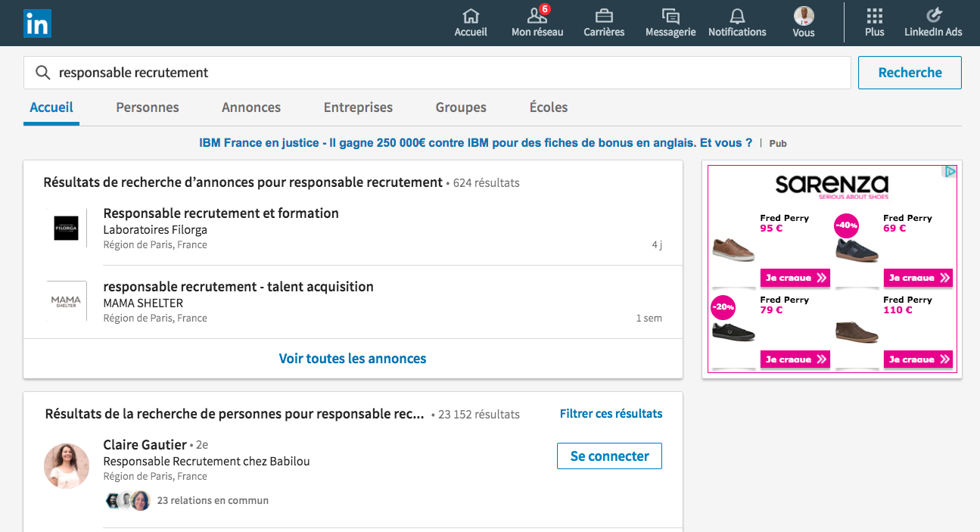Expand the Plus apps grid menu
This screenshot has height=532, width=980.
874,17
